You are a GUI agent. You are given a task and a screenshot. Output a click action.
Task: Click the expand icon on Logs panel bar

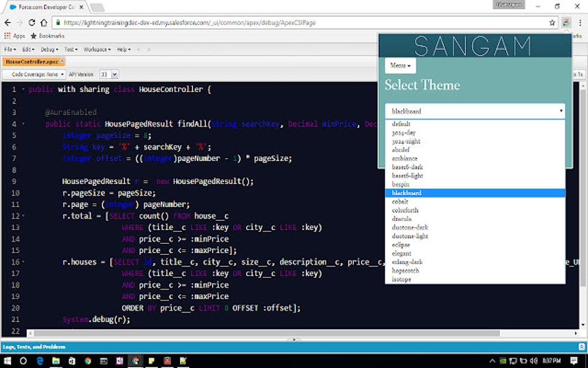582,347
